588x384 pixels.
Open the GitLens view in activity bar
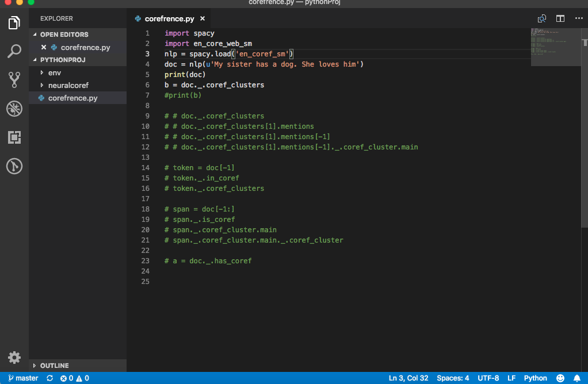[x=14, y=166]
